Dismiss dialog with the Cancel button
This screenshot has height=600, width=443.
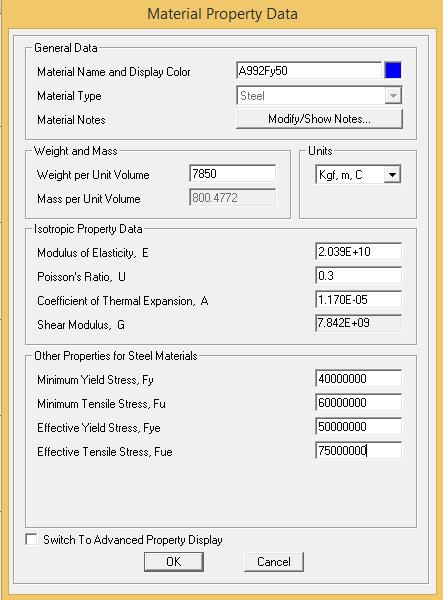coord(274,562)
